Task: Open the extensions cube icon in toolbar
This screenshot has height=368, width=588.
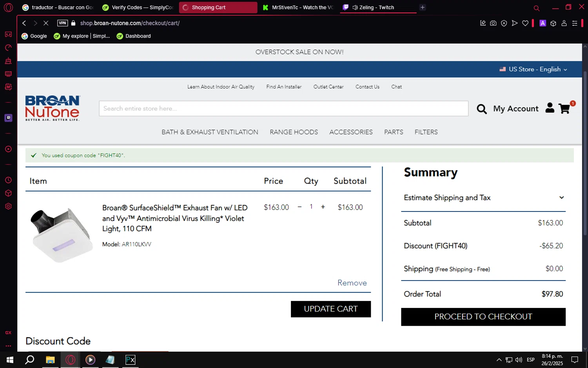Action: tap(554, 23)
